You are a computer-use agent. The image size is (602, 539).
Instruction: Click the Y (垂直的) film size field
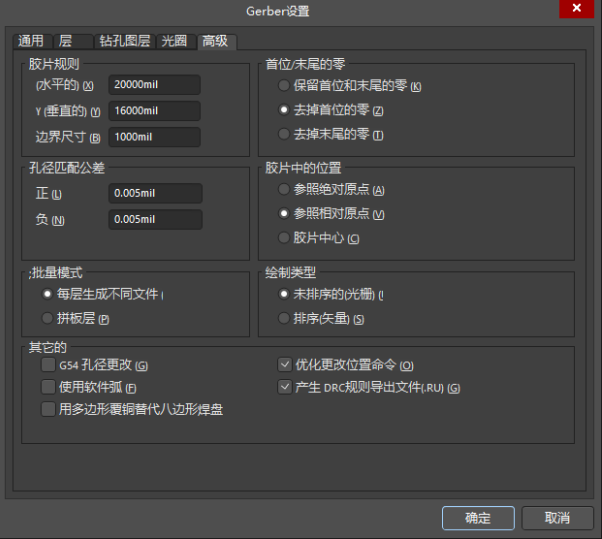click(x=154, y=111)
